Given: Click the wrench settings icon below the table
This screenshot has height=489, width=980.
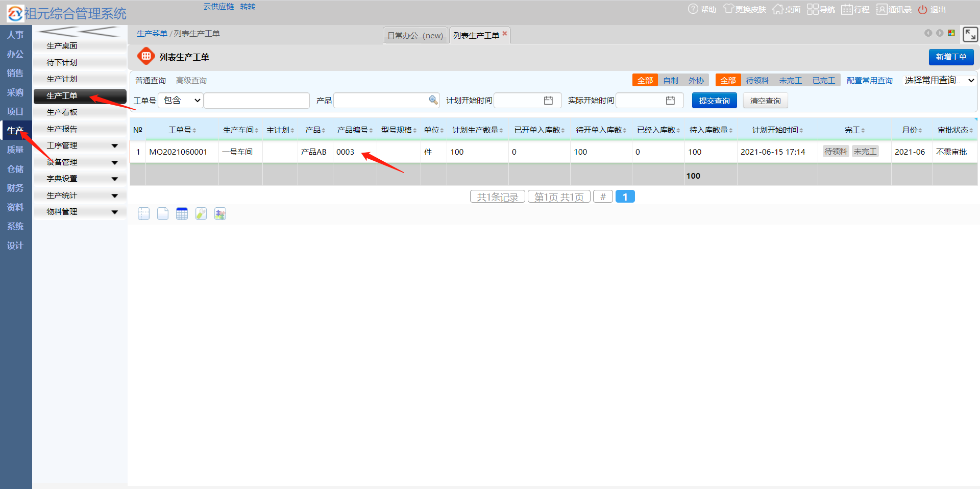Looking at the screenshot, I should (x=201, y=214).
